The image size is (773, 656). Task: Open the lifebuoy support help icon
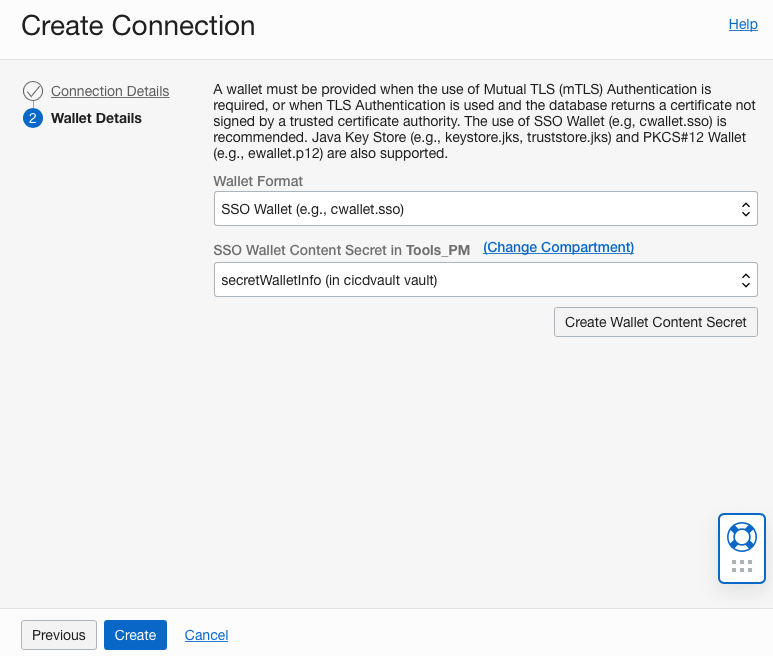point(741,536)
